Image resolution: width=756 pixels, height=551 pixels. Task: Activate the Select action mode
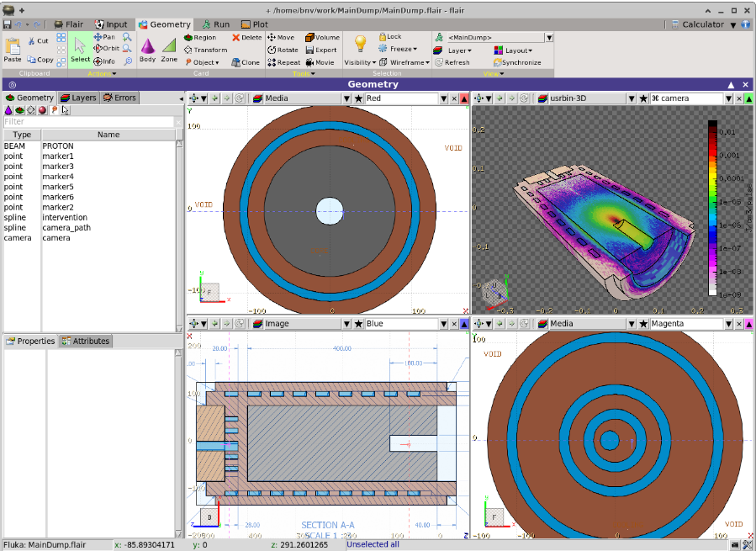(x=80, y=50)
